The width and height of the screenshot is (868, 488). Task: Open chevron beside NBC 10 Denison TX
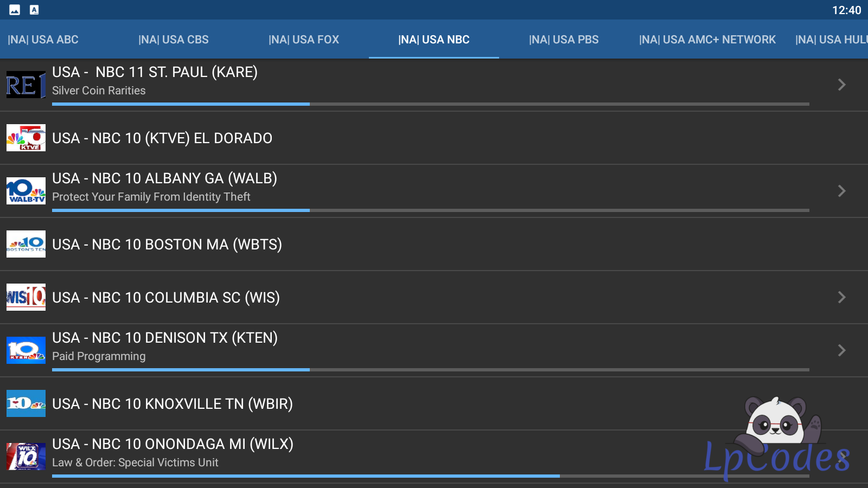point(841,350)
